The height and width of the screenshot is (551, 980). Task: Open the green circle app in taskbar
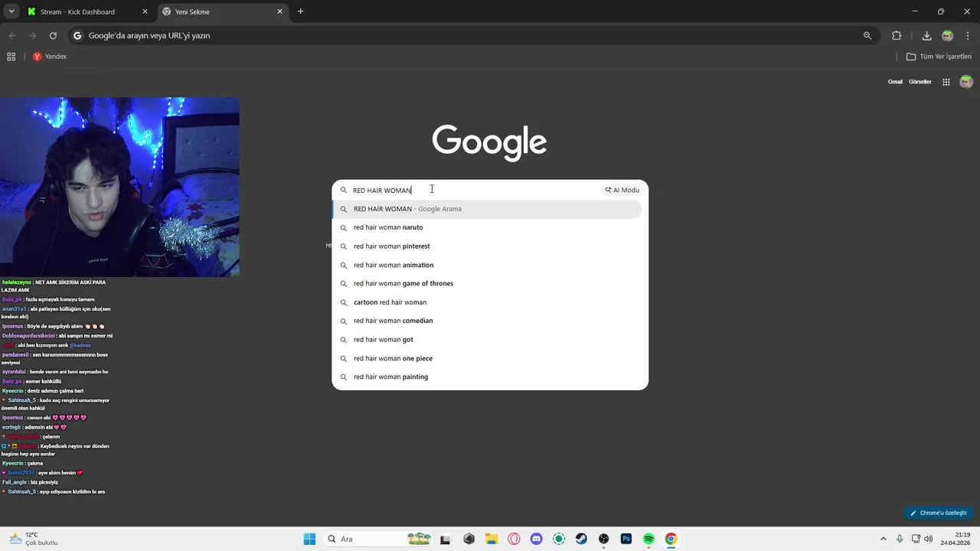pyautogui.click(x=559, y=539)
